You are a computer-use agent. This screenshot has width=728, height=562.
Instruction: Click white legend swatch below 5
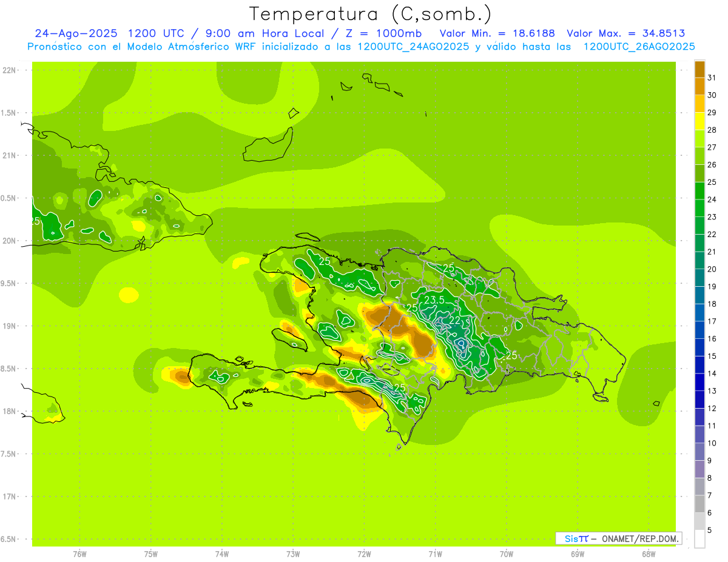699,539
